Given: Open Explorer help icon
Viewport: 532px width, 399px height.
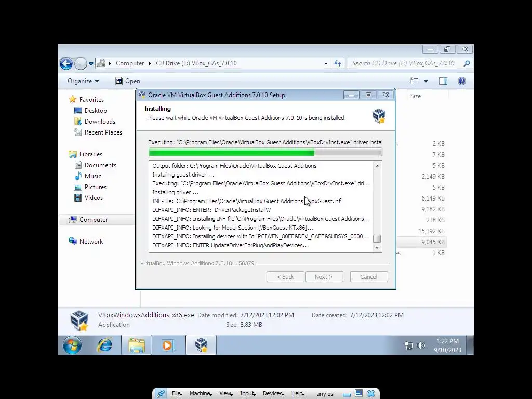Looking at the screenshot, I should [462, 81].
